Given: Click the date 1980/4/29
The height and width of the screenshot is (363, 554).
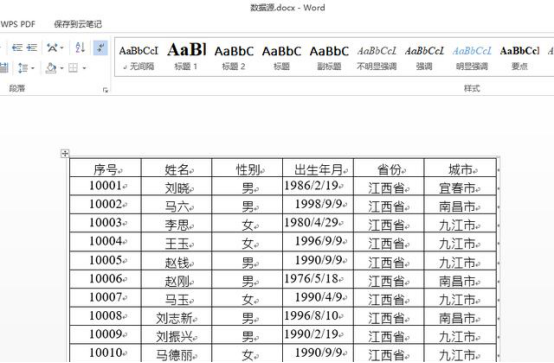Looking at the screenshot, I should tap(311, 222).
